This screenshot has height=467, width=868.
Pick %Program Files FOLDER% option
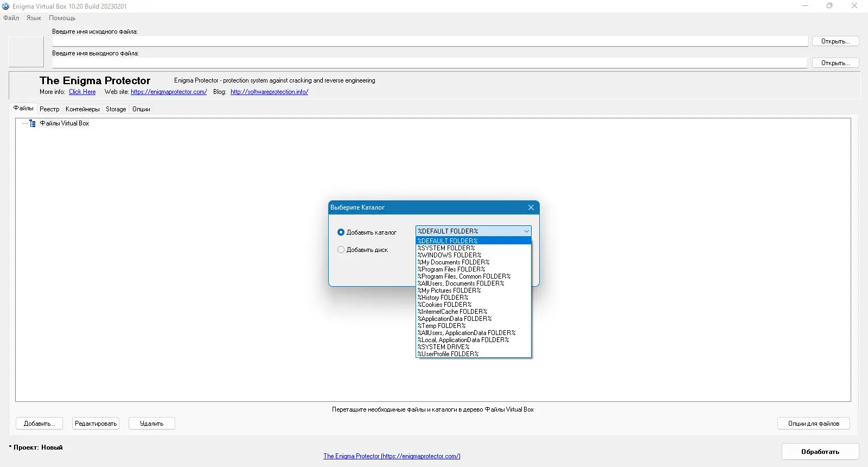tap(473, 269)
